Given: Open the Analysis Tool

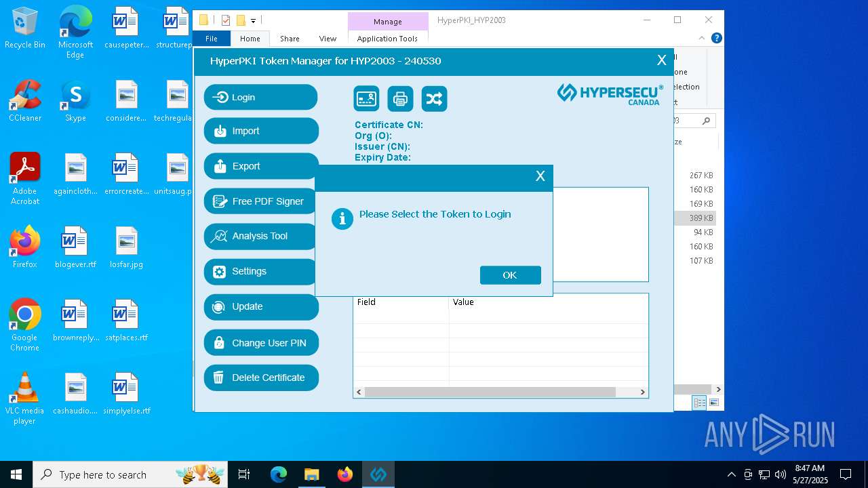Looking at the screenshot, I should click(260, 236).
